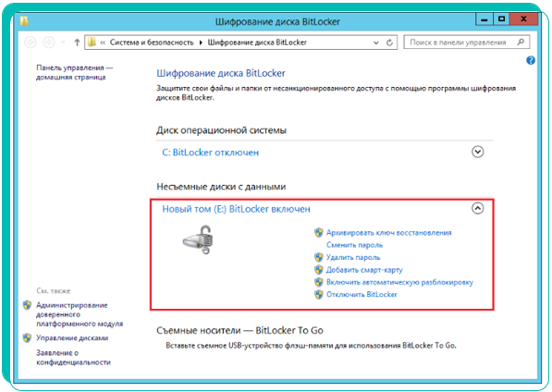Click the up arrow navigation icon

coord(77,43)
